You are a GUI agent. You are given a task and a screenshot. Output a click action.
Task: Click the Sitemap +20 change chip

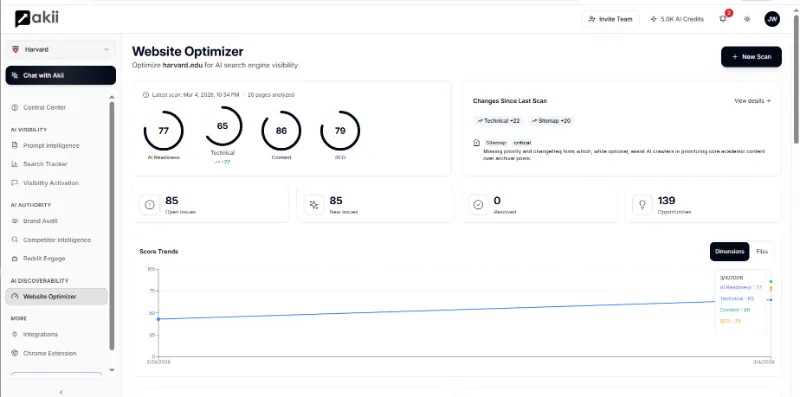coord(551,121)
